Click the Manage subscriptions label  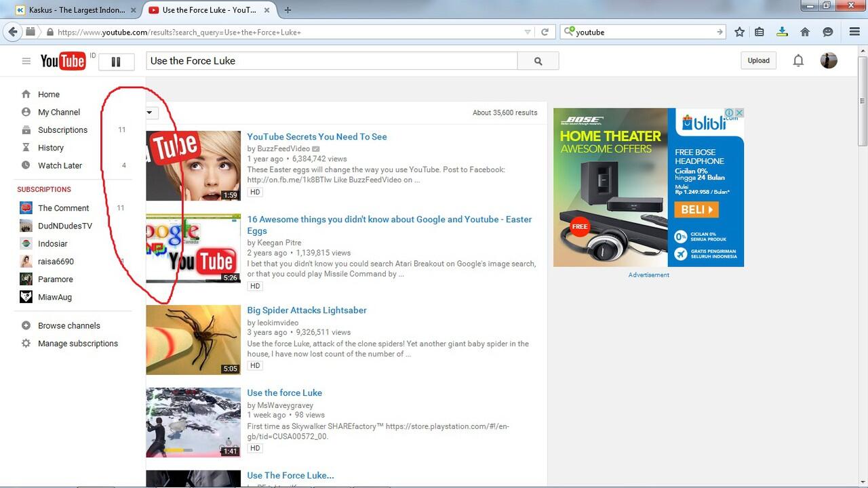coord(78,344)
